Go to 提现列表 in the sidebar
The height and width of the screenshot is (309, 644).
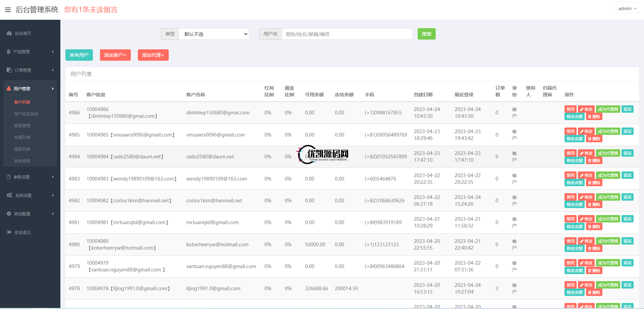coord(22,149)
